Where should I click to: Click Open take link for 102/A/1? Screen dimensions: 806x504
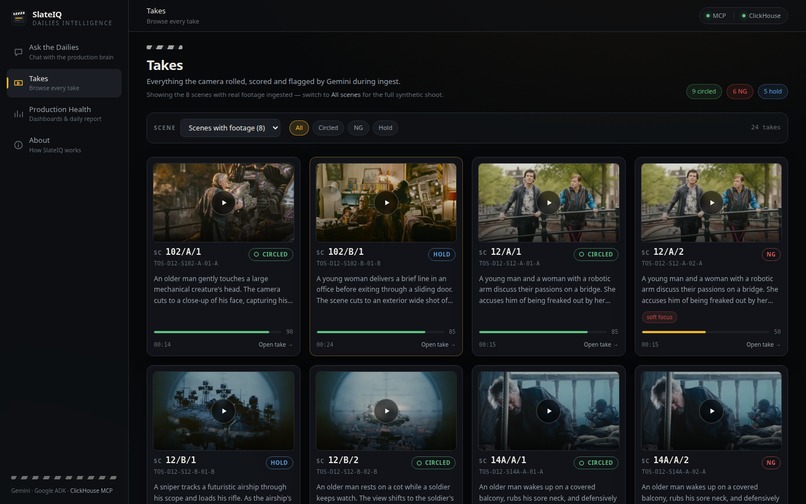point(276,345)
